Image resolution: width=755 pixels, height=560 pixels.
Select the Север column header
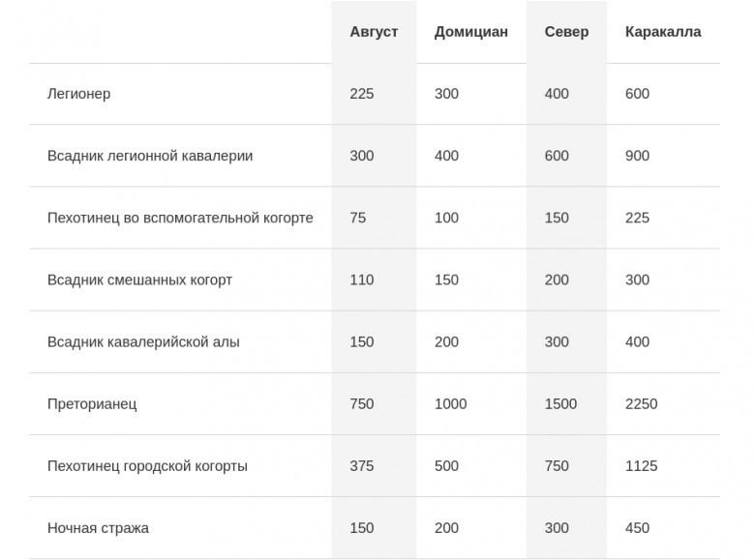pyautogui.click(x=566, y=32)
